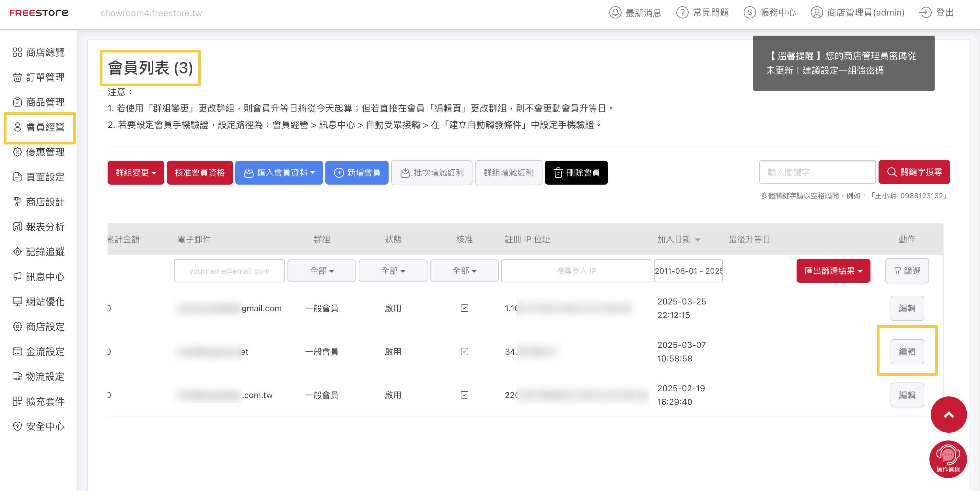Expand the 匯出篩選結果 dropdown
This screenshot has height=491, width=980.
[833, 271]
